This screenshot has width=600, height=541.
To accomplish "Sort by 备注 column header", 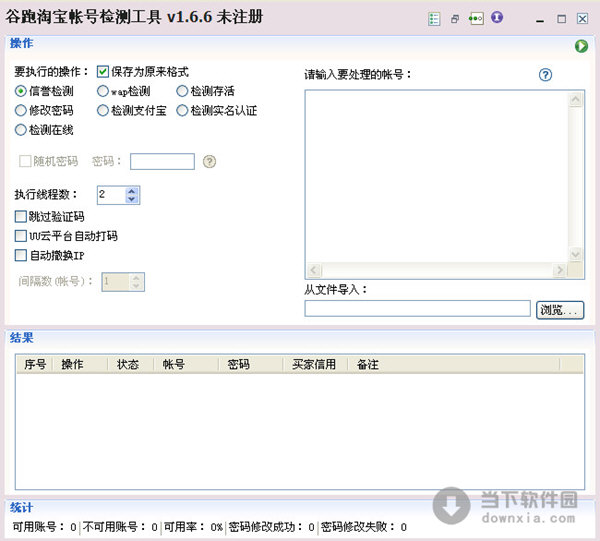I will click(453, 364).
